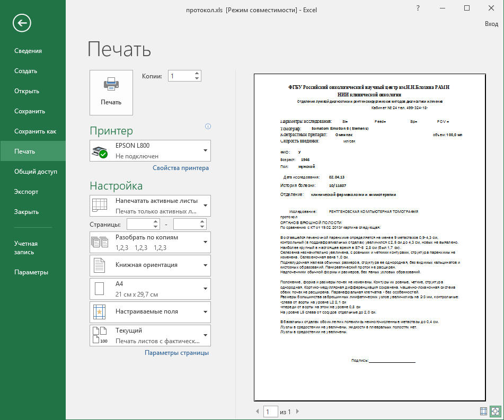Open the A4 paper size dropdown

[x=150, y=289]
